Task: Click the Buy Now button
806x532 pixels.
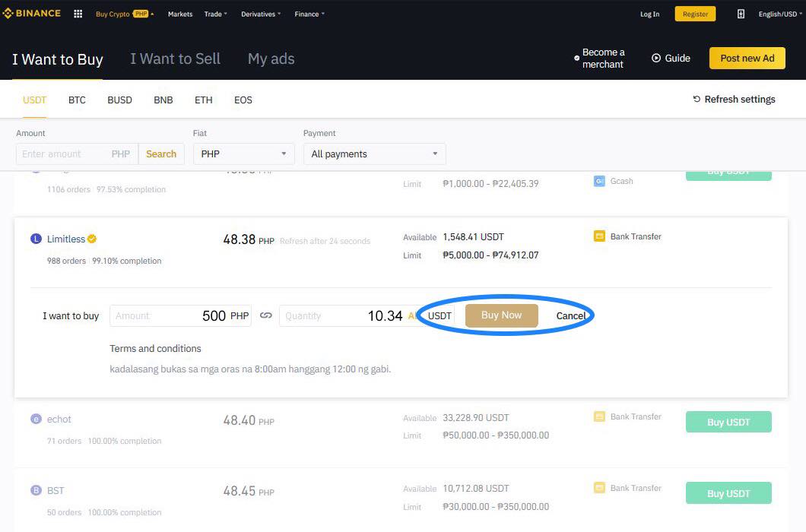Action: tap(502, 315)
